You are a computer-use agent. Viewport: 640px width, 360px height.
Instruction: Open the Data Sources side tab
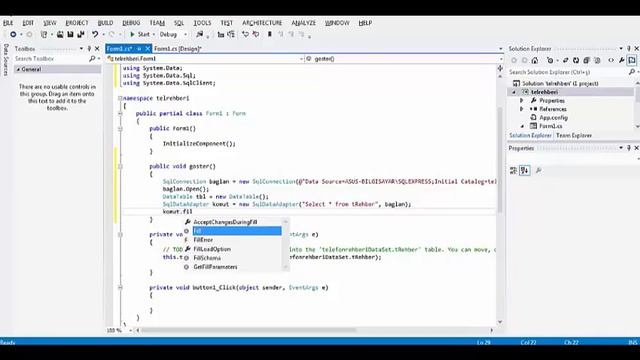(6, 60)
